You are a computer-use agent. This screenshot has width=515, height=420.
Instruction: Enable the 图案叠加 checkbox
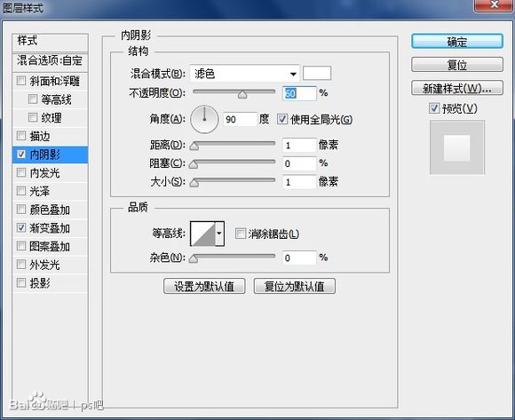[21, 246]
